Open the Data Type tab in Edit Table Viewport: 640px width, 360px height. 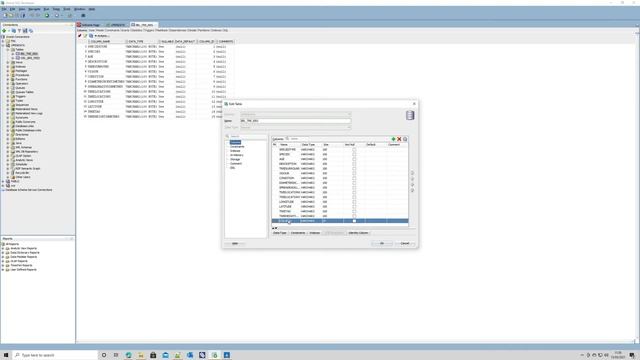(280, 233)
